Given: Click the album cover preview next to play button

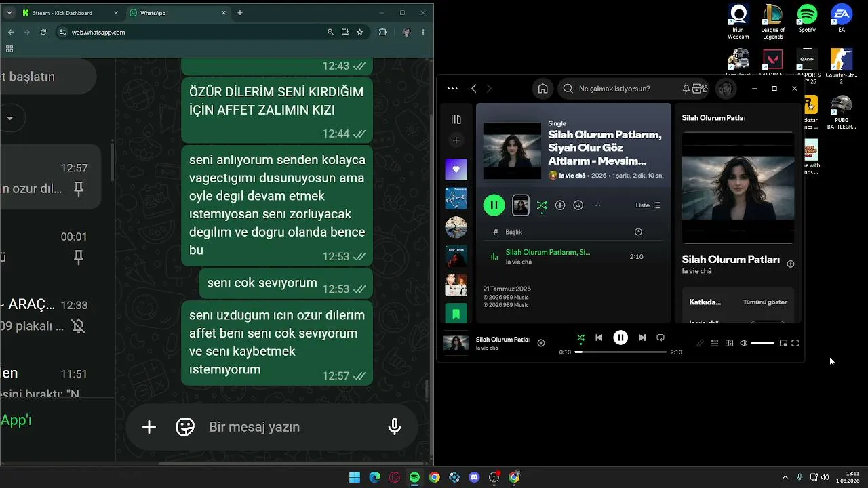Looking at the screenshot, I should 521,205.
